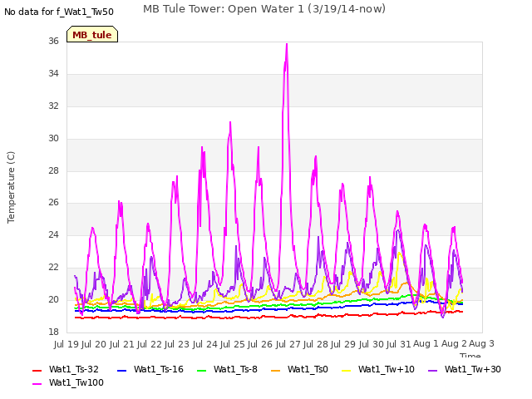Select the Wat1_Ts0 legend label

coord(308,369)
